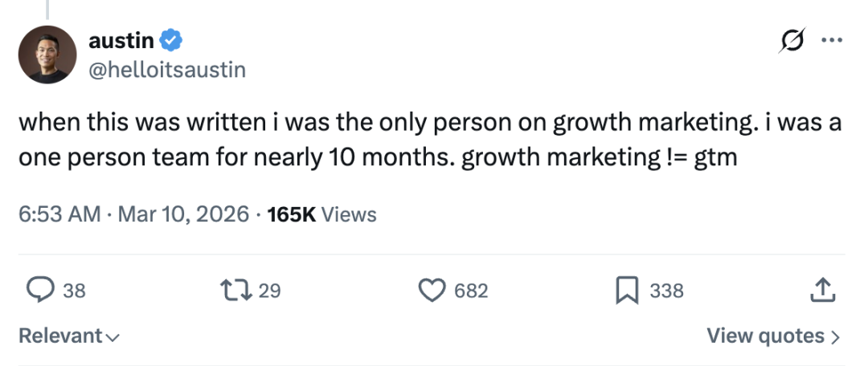
Task: Share the tweet via the upload arrow icon
Action: tap(821, 290)
